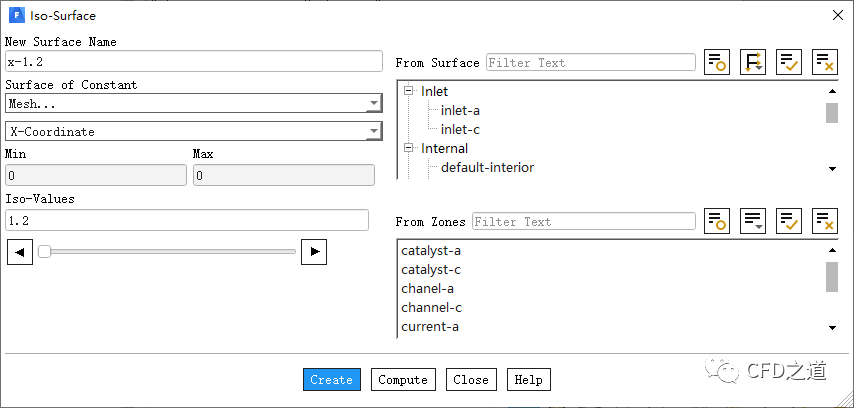Screen dimensions: 854x408
Task: Select all shown zones in From Zones
Action: (x=789, y=221)
